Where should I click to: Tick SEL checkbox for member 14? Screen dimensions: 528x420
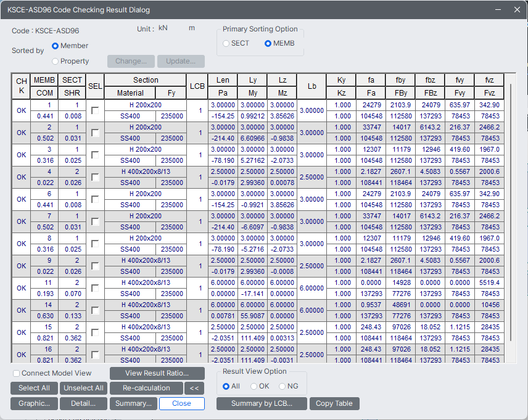pyautogui.click(x=95, y=311)
